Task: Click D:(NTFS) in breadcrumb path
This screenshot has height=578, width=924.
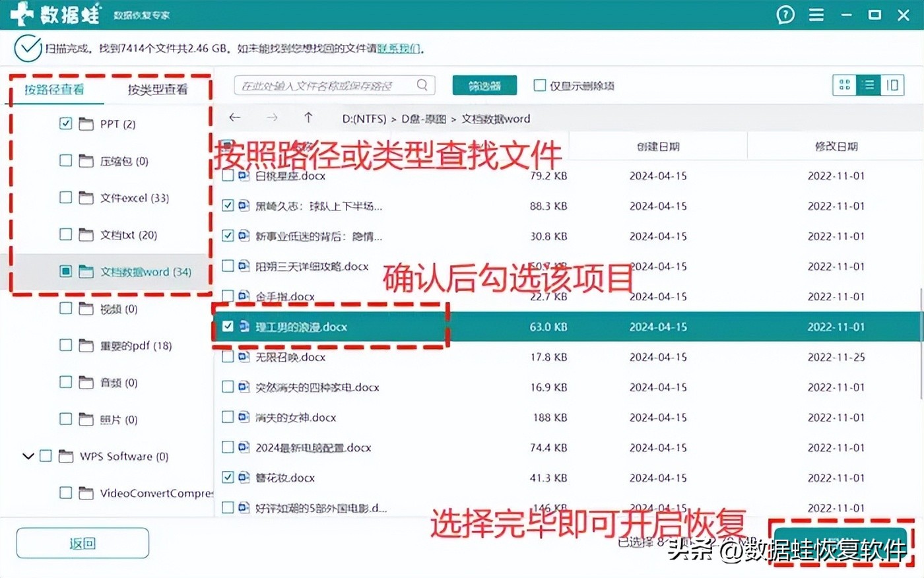Action: 364,119
